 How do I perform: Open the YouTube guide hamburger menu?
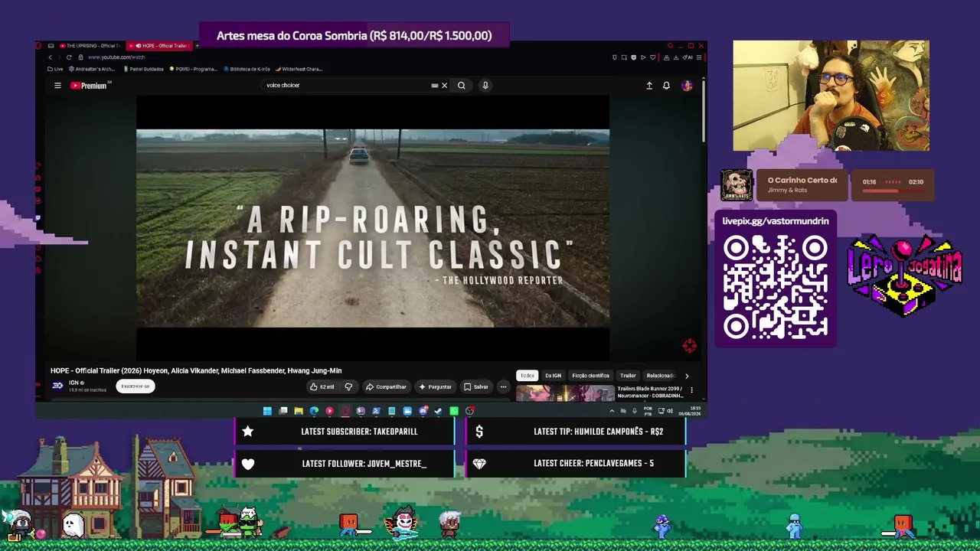pyautogui.click(x=57, y=86)
